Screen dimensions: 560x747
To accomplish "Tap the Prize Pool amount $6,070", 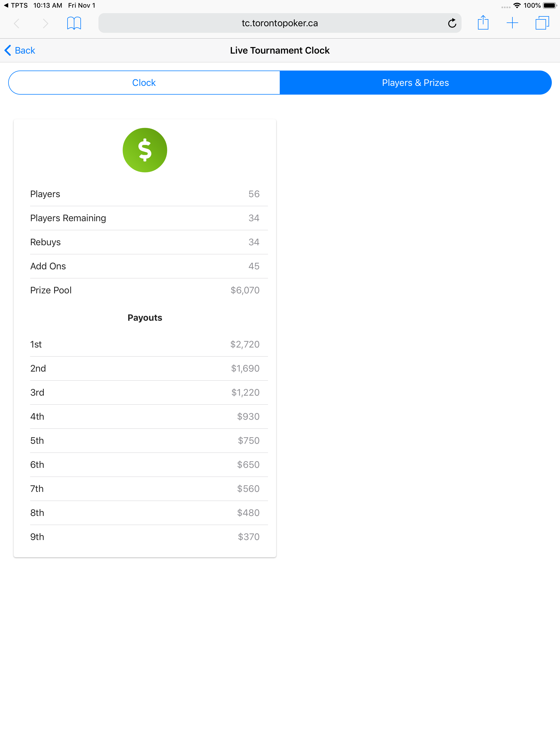I will click(245, 290).
